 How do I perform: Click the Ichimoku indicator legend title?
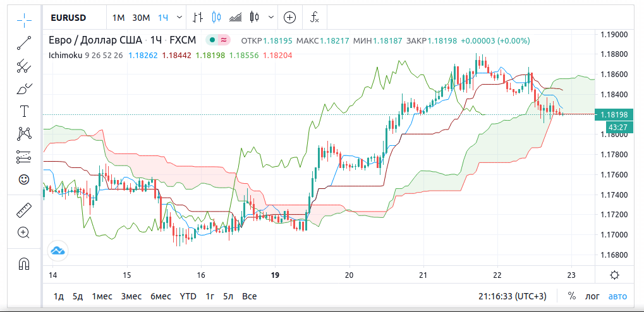(x=66, y=55)
